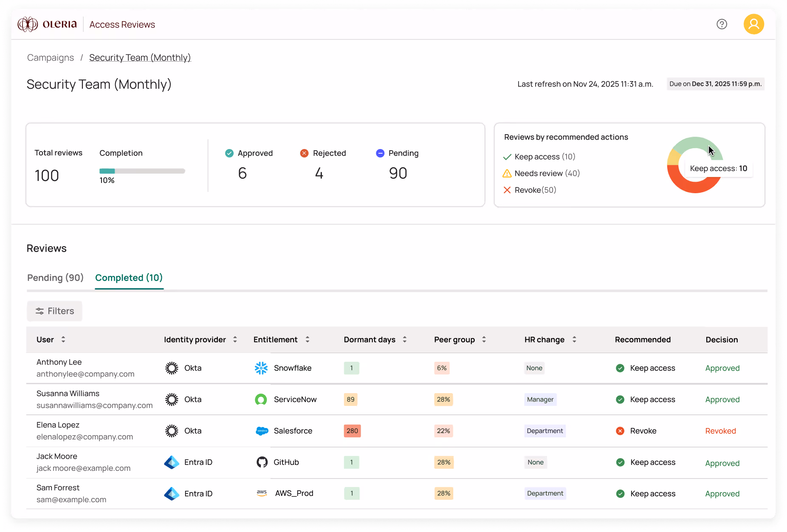This screenshot has height=532, width=787.
Task: Click the Oleria logo icon
Action: (28, 24)
